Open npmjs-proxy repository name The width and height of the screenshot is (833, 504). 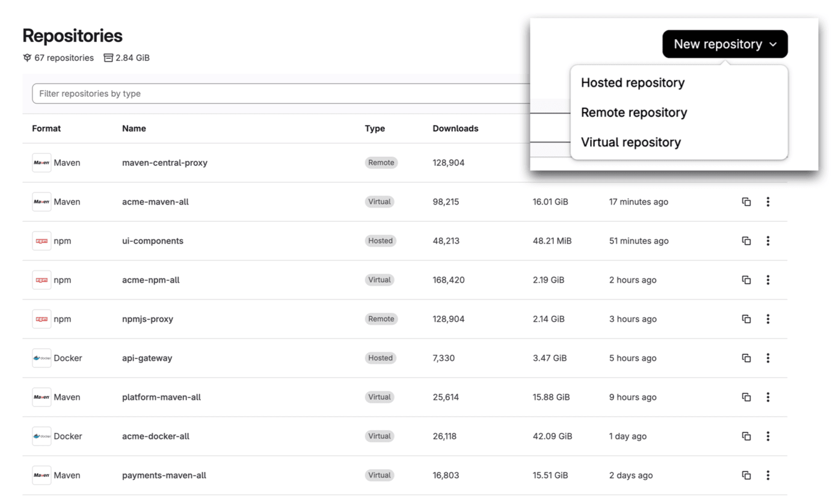coord(147,319)
